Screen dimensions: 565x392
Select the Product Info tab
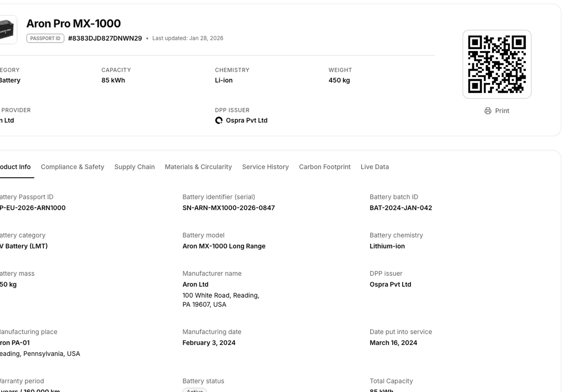pos(15,167)
